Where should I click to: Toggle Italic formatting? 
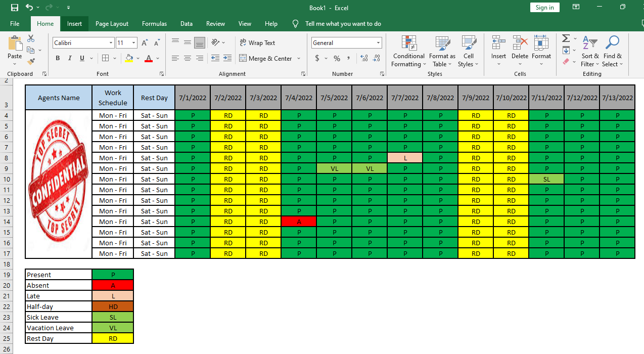(x=70, y=58)
